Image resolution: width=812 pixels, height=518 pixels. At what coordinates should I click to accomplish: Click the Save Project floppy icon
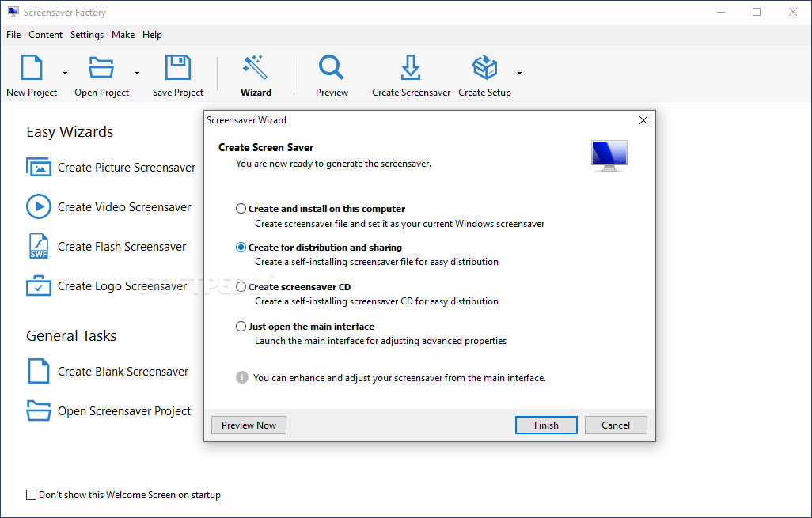pyautogui.click(x=177, y=67)
